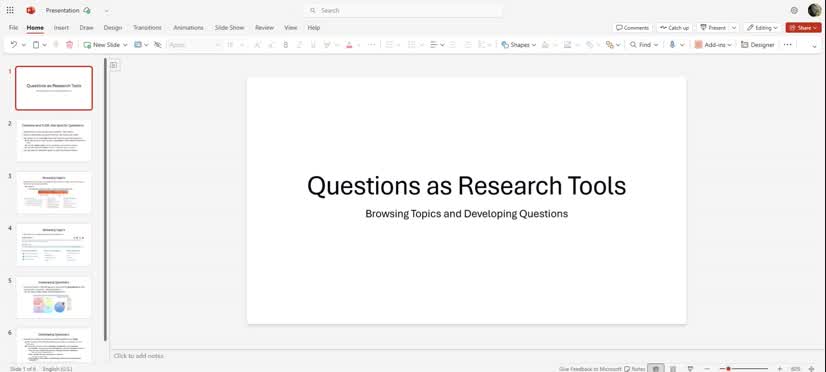Click the red Share button

pyautogui.click(x=803, y=27)
